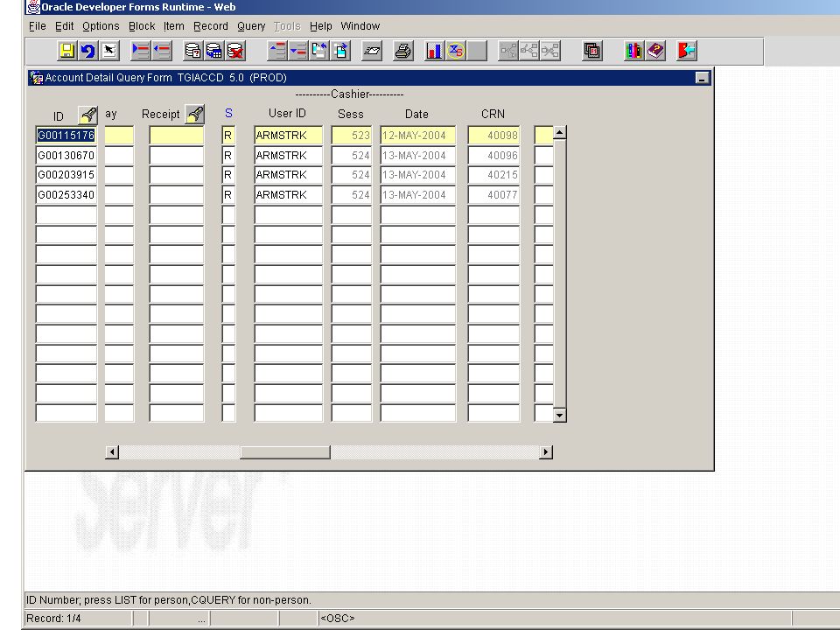Click the Next Record down-arrow icon
840x630 pixels.
297,51
